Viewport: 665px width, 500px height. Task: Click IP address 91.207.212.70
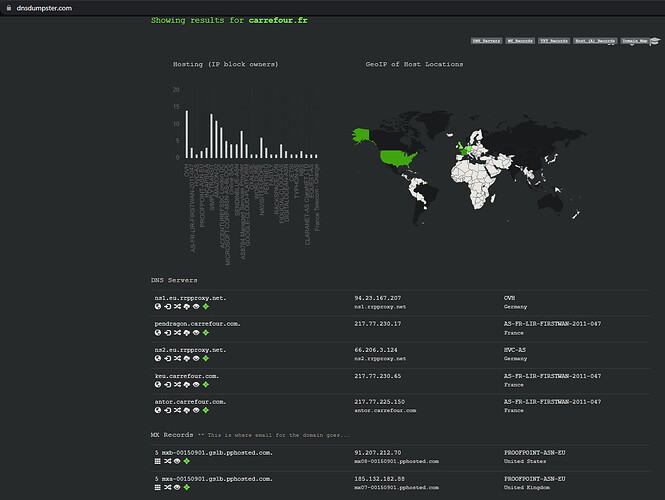[x=377, y=453]
